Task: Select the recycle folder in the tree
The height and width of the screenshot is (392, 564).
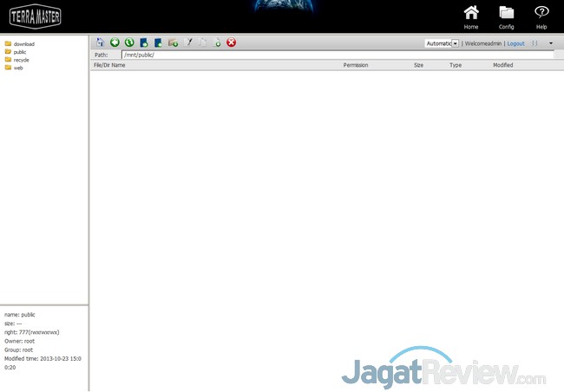Action: click(16, 60)
